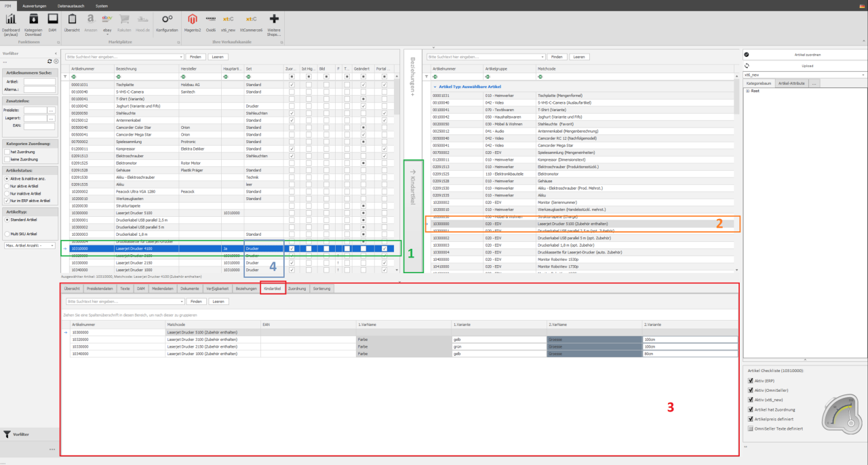Screen dimensions: 868x465
Task: Enable the 'hat Zuordnung' checkbox
Action: [7, 152]
